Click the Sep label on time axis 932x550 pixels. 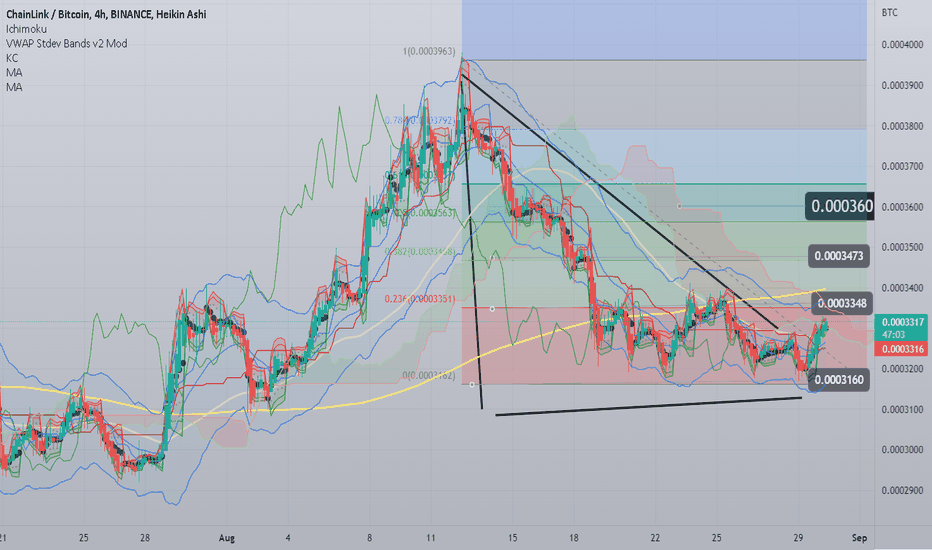(859, 538)
